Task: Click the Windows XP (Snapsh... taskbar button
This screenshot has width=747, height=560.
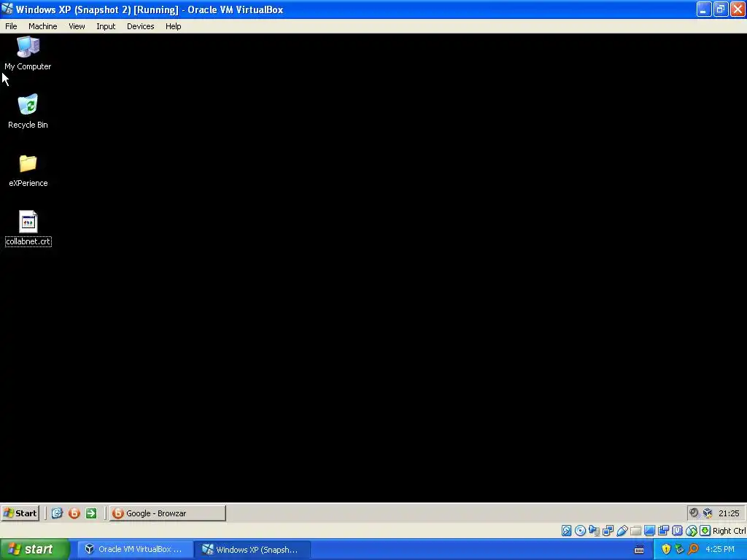Action: click(253, 549)
